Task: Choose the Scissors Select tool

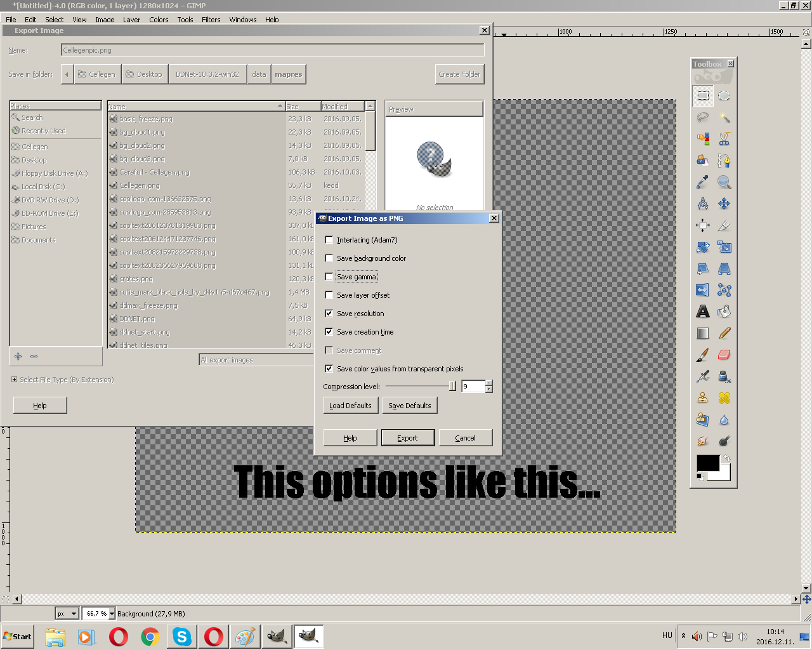Action: point(724,139)
